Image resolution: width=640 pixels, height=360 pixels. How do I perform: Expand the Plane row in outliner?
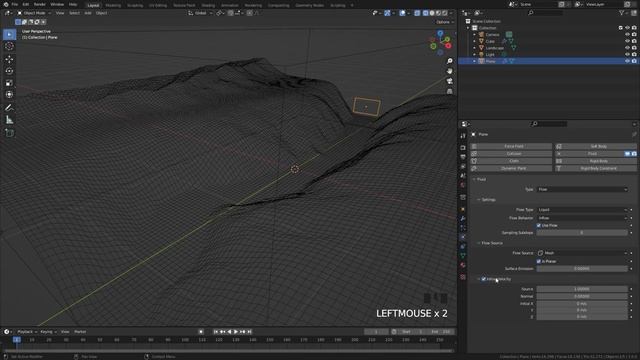[474, 61]
